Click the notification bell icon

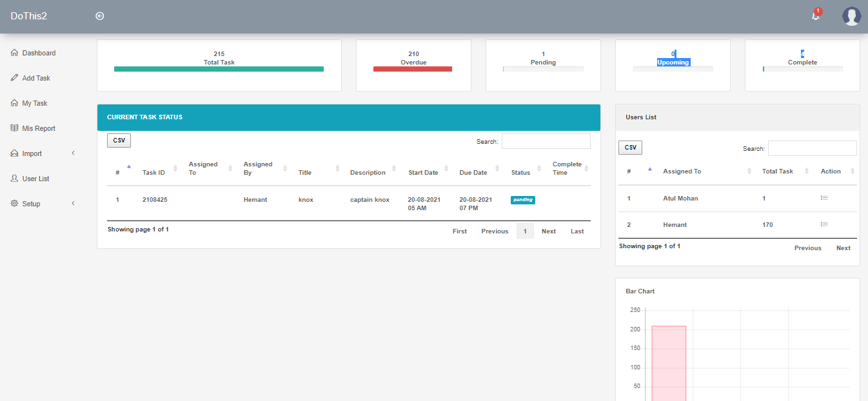(x=816, y=16)
